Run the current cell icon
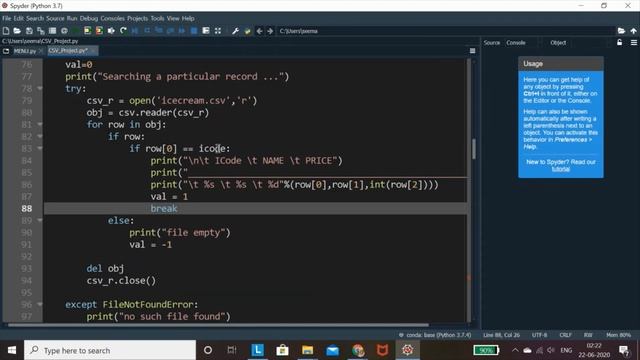 point(87,31)
